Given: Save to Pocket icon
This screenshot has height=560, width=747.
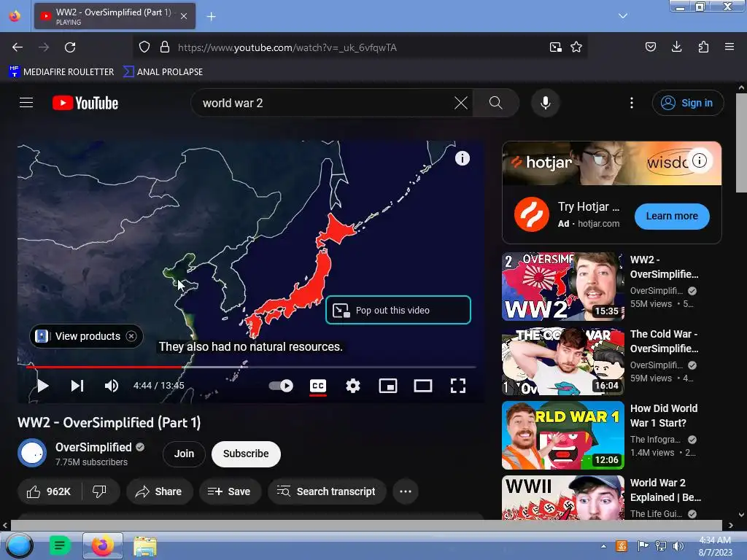Looking at the screenshot, I should click(x=651, y=47).
